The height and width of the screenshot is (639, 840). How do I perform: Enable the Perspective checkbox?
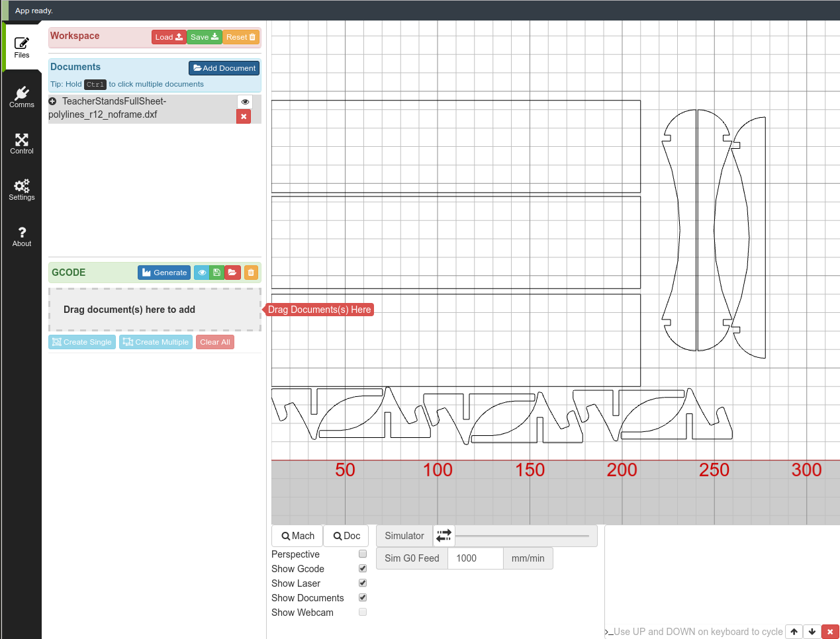(x=363, y=554)
